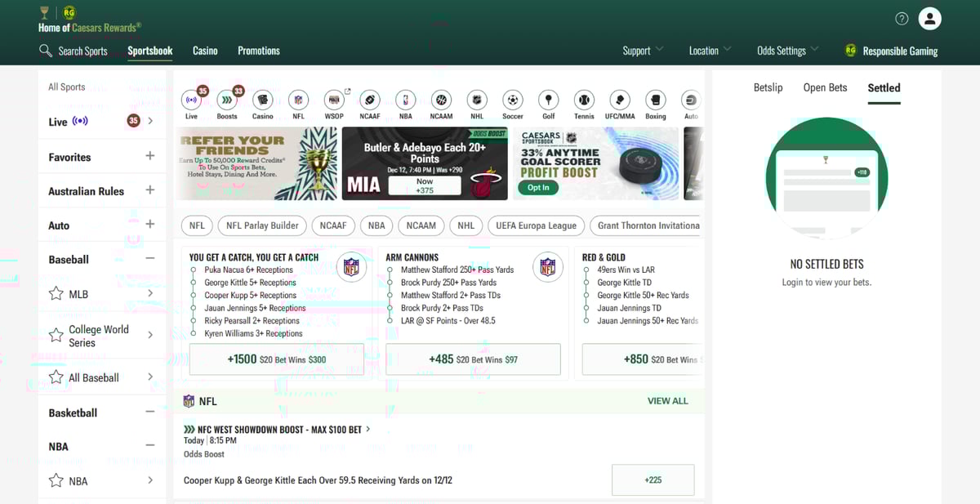Select the NCAAF filter chip
This screenshot has width=980, height=504.
[x=333, y=225]
